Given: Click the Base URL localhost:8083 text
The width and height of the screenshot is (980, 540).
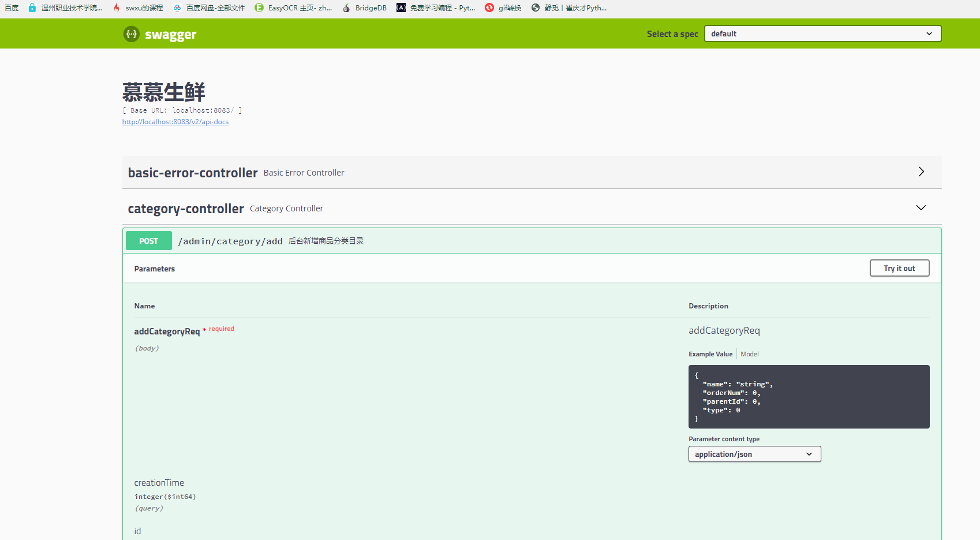Looking at the screenshot, I should [x=182, y=110].
